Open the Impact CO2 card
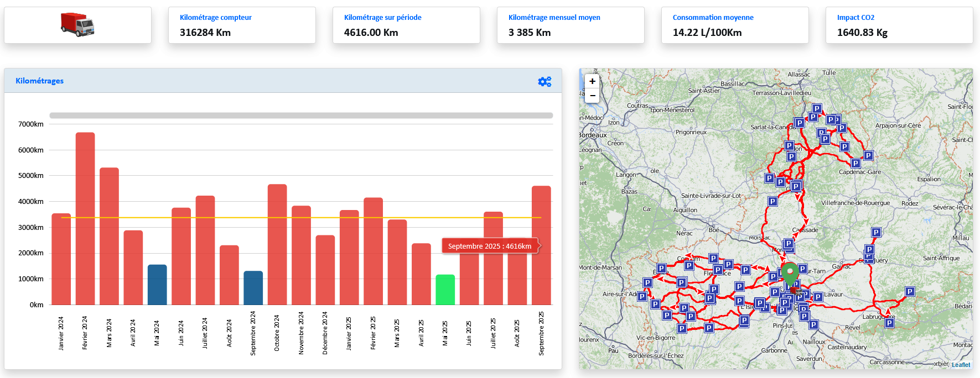Viewport: 980px width, 378px height. click(899, 25)
